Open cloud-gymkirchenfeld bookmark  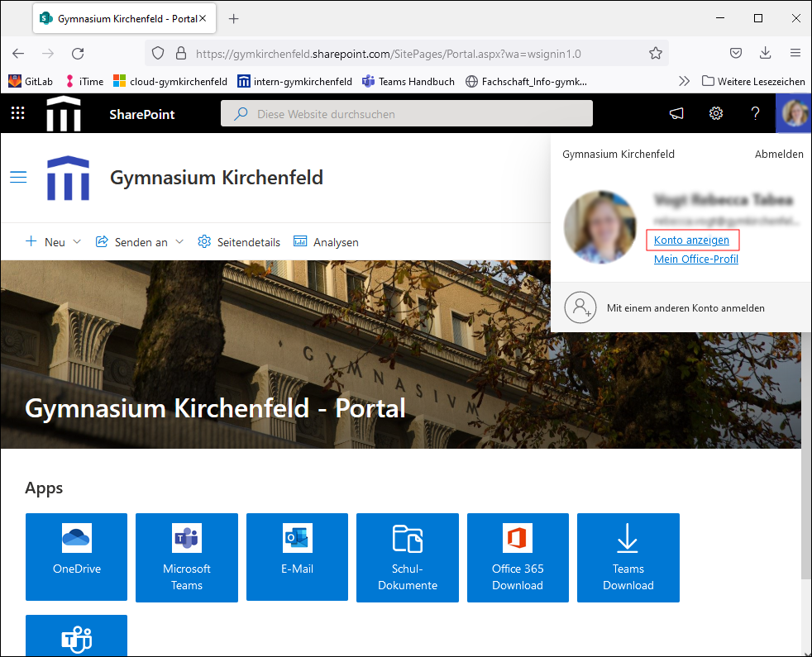click(x=170, y=81)
